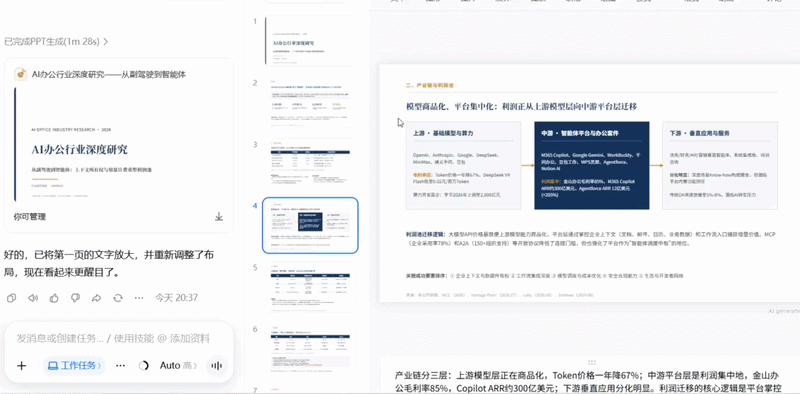800x394 pixels.
Task: Copy the assistant reply with copy icon
Action: point(11,298)
